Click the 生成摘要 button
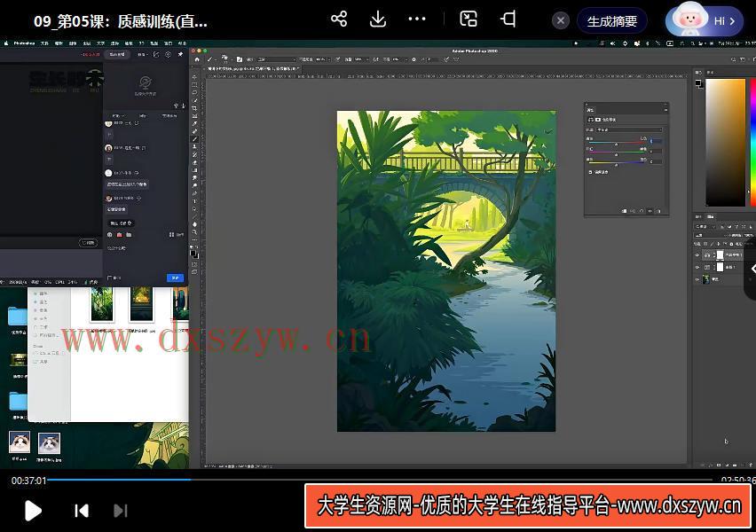 [x=612, y=21]
